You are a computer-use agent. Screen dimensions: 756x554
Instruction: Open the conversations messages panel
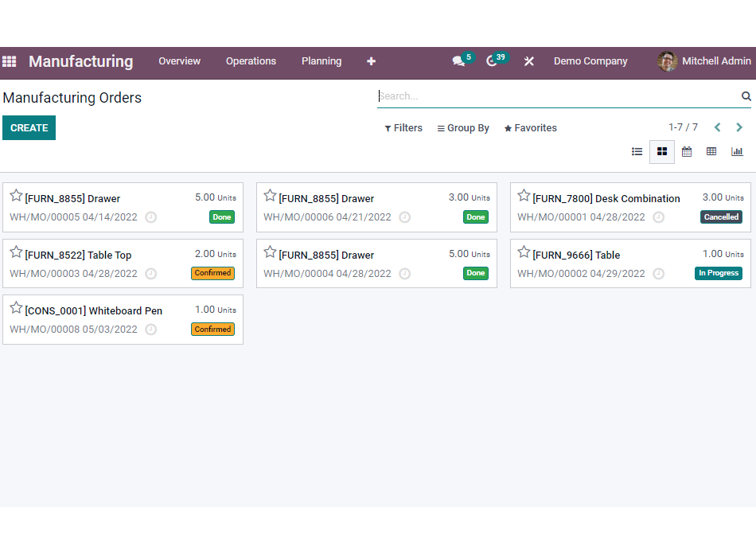point(459,61)
